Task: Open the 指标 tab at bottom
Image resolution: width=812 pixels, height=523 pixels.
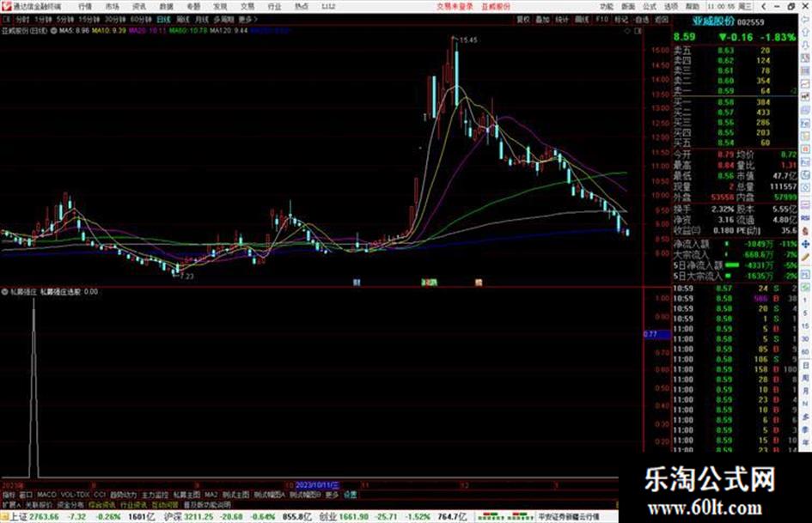Action: click(9, 495)
